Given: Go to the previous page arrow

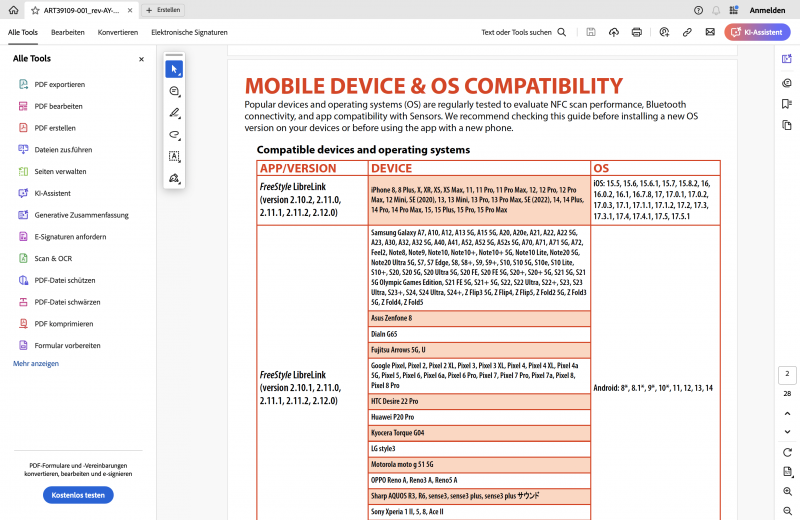Looking at the screenshot, I should point(787,413).
